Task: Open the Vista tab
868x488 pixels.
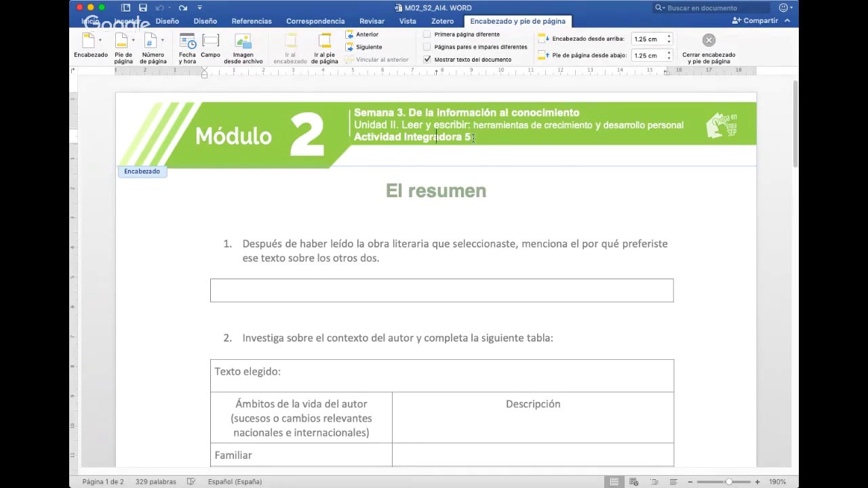Action: pyautogui.click(x=408, y=21)
